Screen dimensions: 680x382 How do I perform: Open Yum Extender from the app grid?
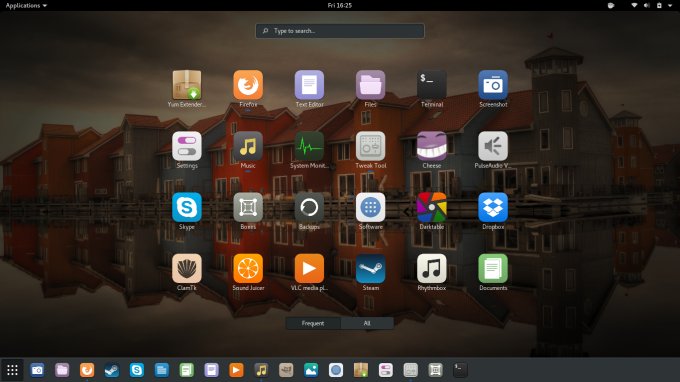click(187, 85)
